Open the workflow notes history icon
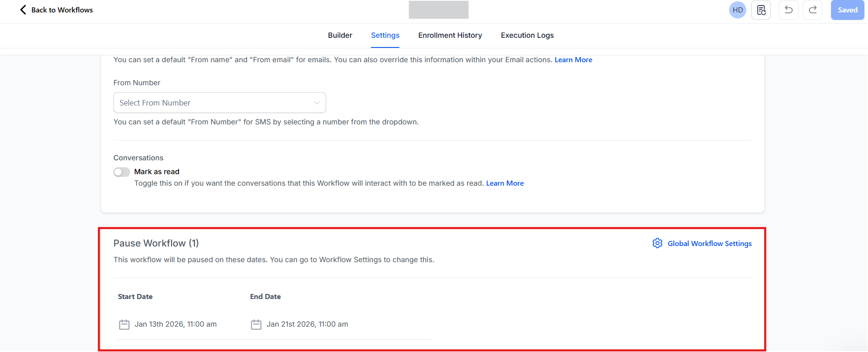Screen dimensions: 868x352 (x=761, y=10)
